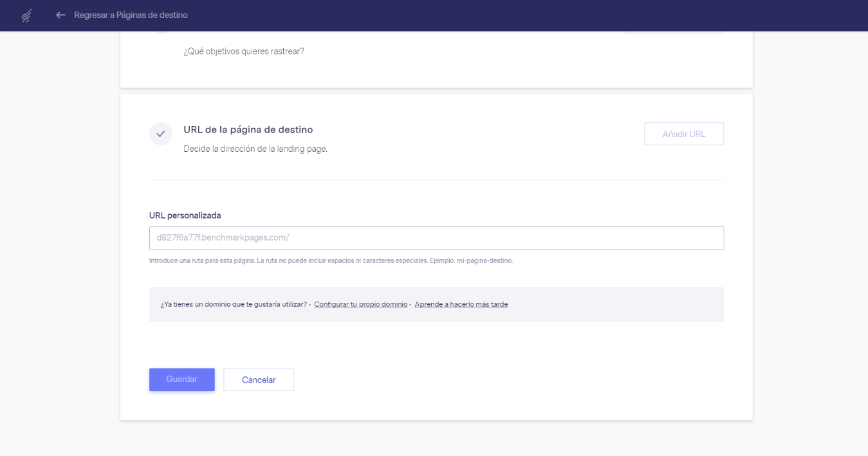Screen dimensions: 868x456
Task: Click '¿Qué objetivos quieres rastrear?' text
Action: [243, 51]
